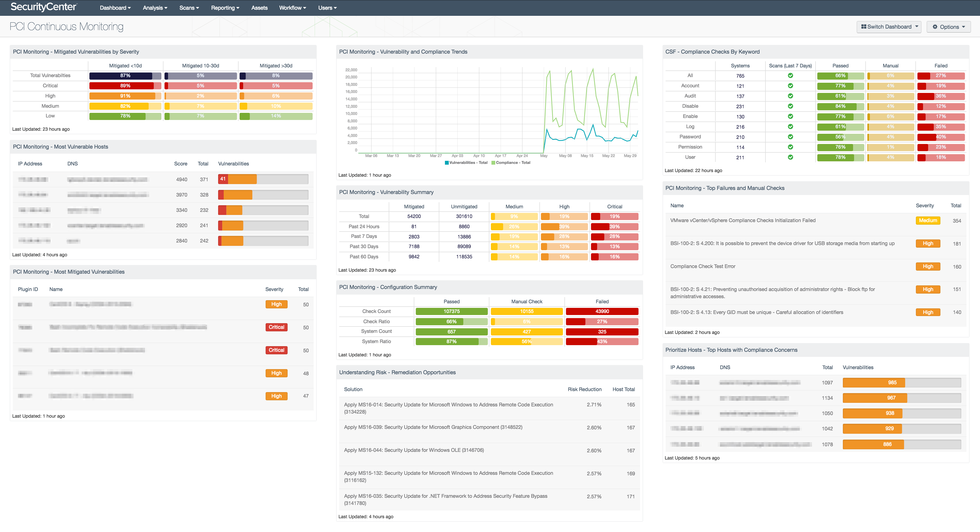Expand the Reporting menu
The width and height of the screenshot is (980, 532).
225,8
